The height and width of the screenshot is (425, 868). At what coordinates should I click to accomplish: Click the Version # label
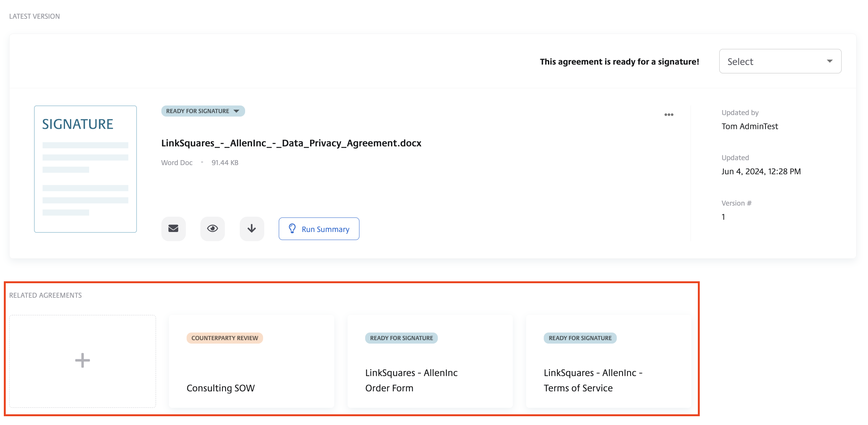click(736, 203)
